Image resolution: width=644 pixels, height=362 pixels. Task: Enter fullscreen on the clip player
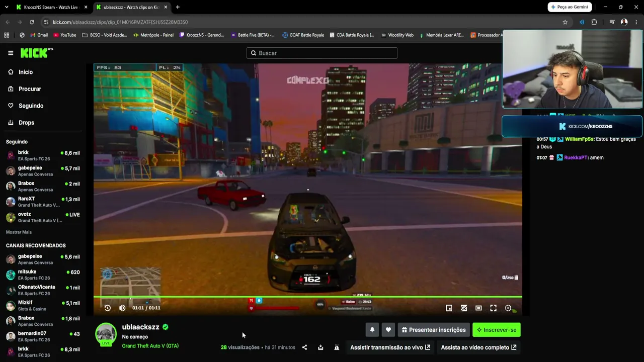point(494,308)
